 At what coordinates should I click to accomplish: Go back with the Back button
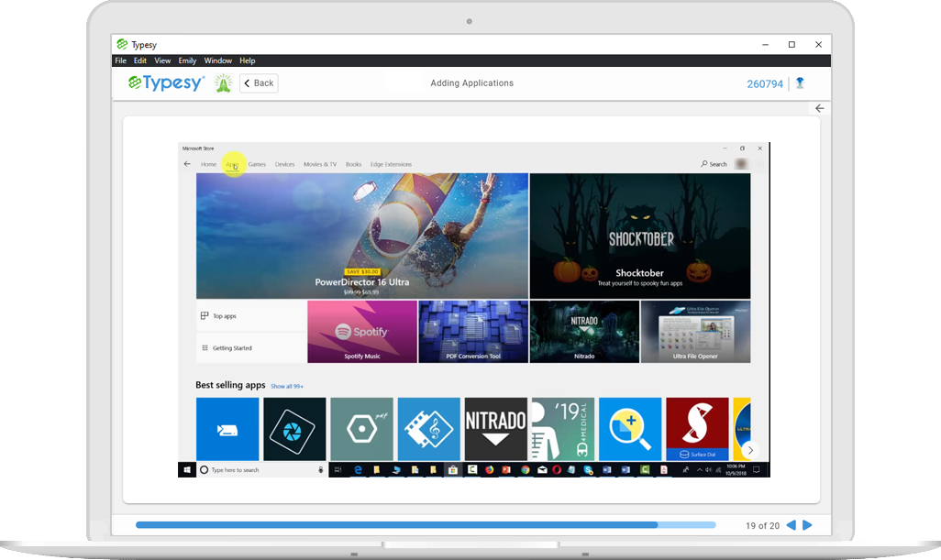(259, 82)
